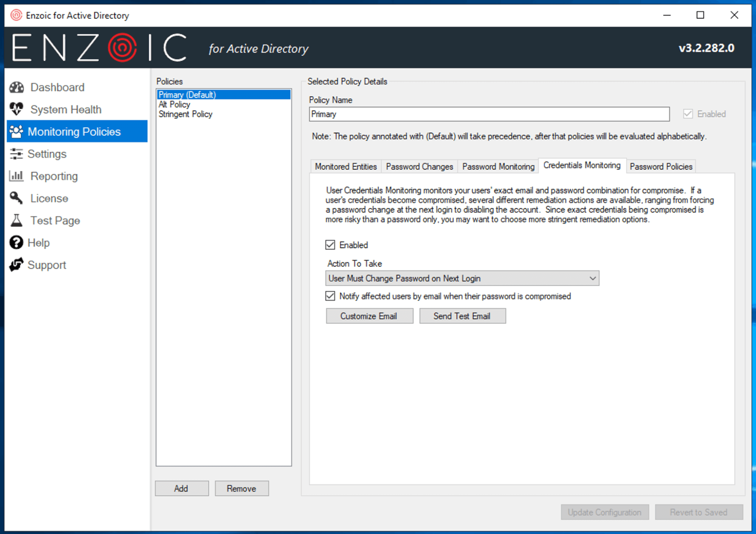Maximize the Enzoic window

coord(700,15)
